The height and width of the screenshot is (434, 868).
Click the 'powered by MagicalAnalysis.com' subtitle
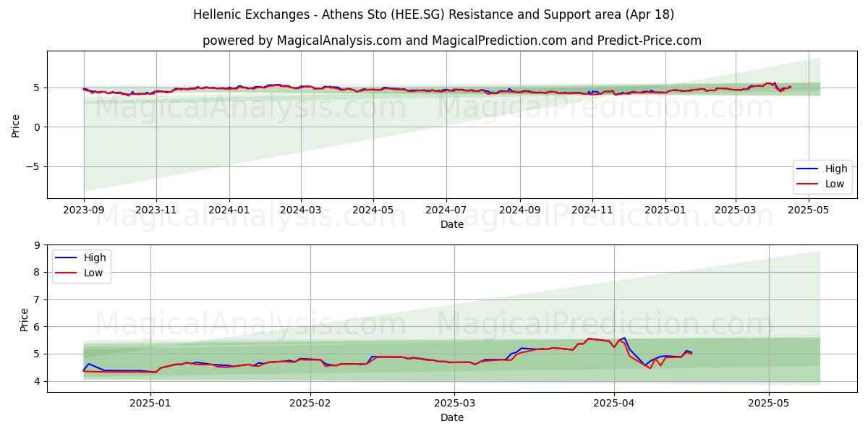coord(452,41)
